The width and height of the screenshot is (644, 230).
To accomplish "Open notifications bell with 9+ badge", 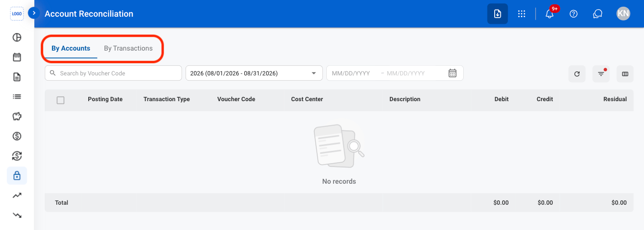I will (x=550, y=14).
